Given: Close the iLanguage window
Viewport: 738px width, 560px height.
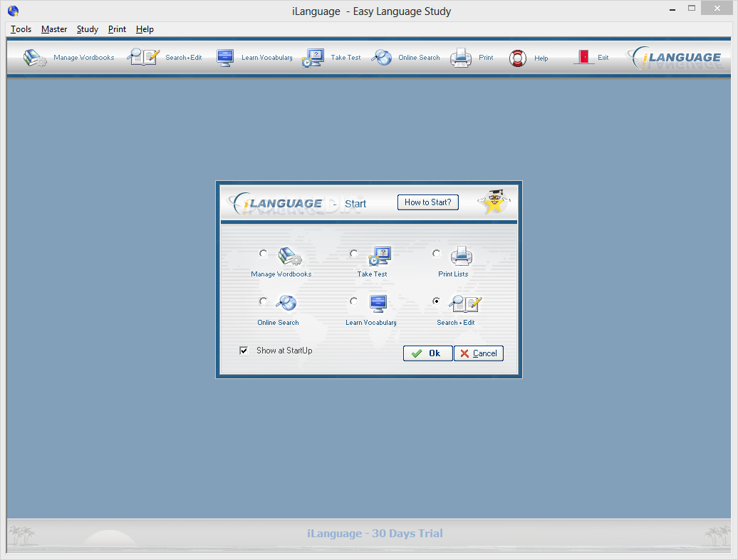Looking at the screenshot, I should click(717, 8).
